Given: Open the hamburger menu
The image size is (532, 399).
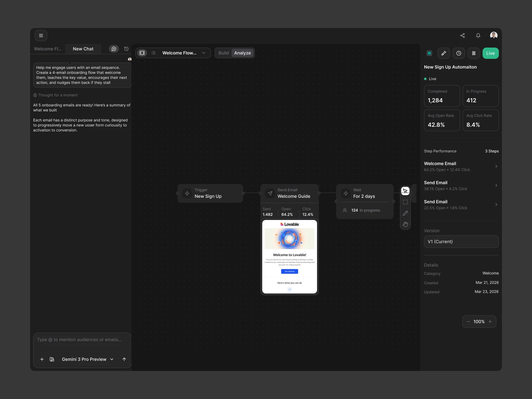Looking at the screenshot, I should (x=41, y=36).
